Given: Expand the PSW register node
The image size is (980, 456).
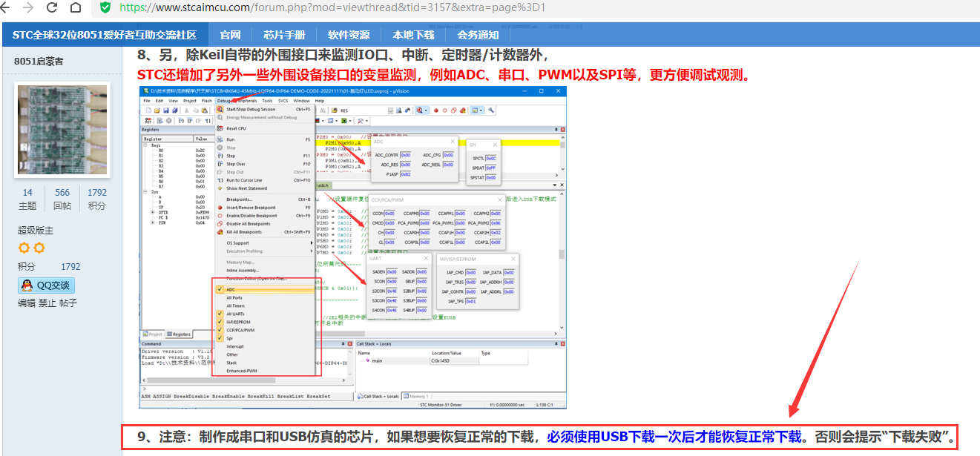Looking at the screenshot, I should pyautogui.click(x=152, y=222).
